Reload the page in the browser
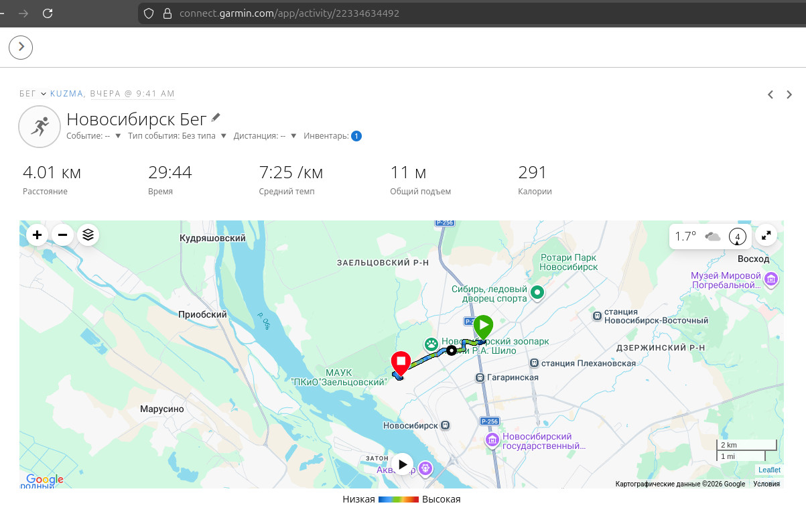Screen dimensions: 806x532 pyautogui.click(x=48, y=13)
